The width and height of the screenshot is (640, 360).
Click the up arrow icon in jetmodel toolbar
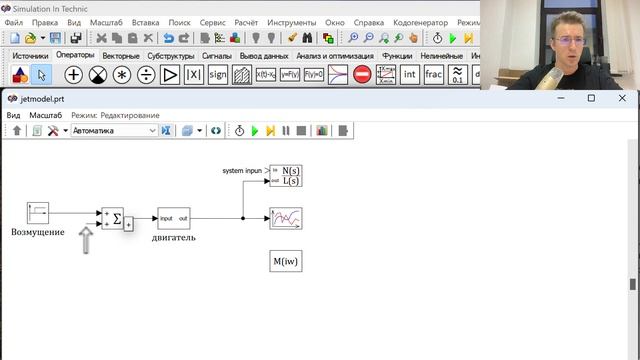click(x=17, y=131)
